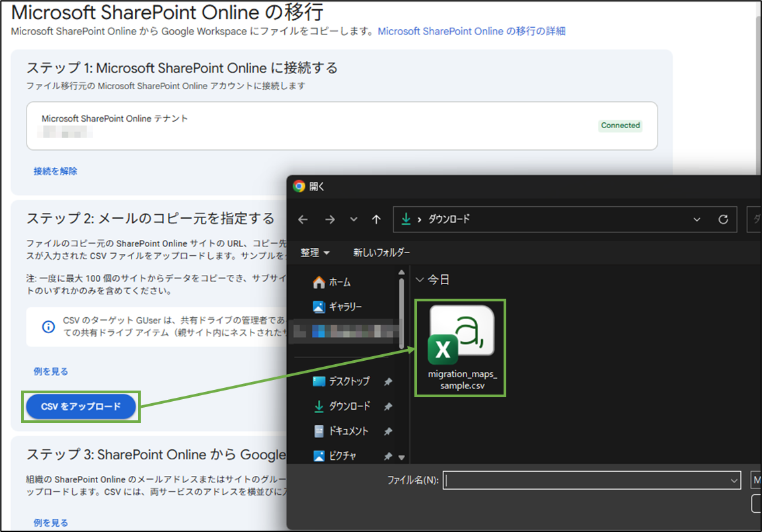This screenshot has width=762, height=532.
Task: Click 新しいフォルダー in the dialog toolbar
Action: coord(381,252)
